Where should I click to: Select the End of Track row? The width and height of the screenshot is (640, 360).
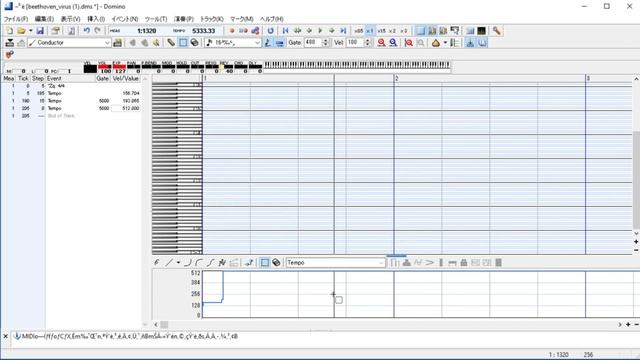click(x=73, y=116)
